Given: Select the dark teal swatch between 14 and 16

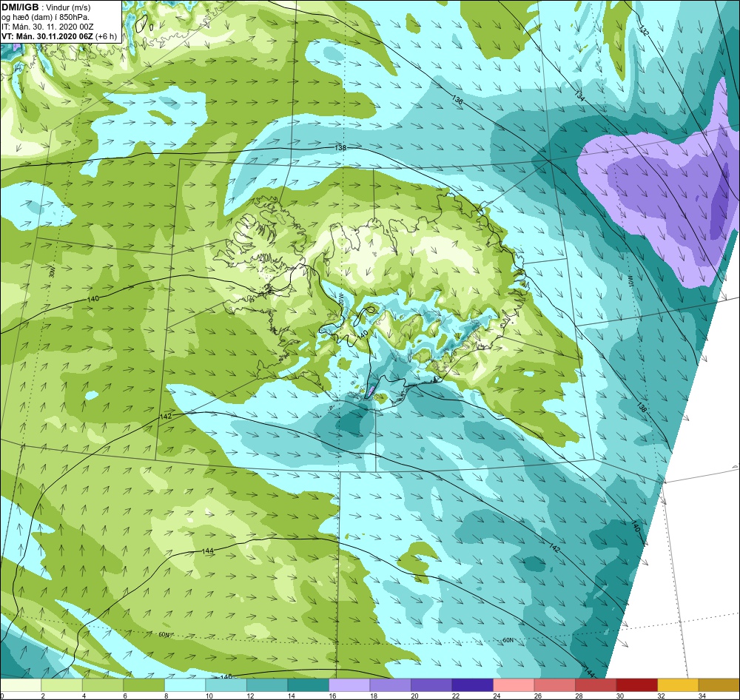Looking at the screenshot, I should point(308,685).
